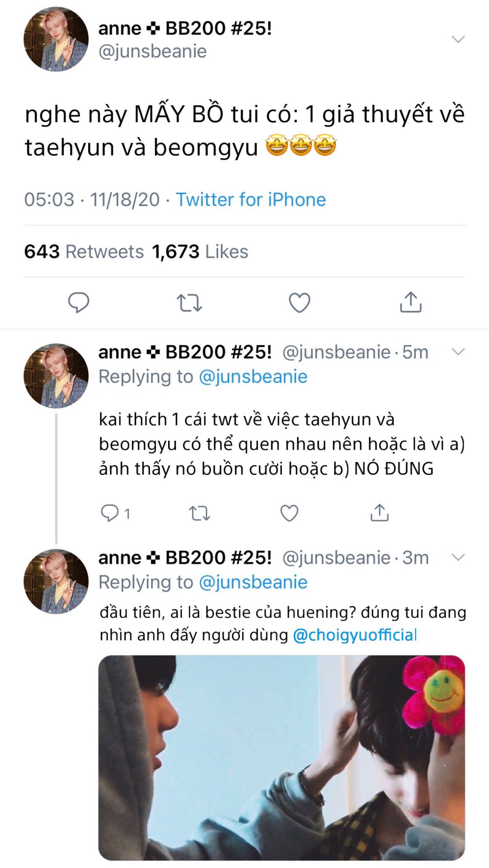Like the main tweet with heart
Screen dimensions: 489x868
tap(299, 303)
